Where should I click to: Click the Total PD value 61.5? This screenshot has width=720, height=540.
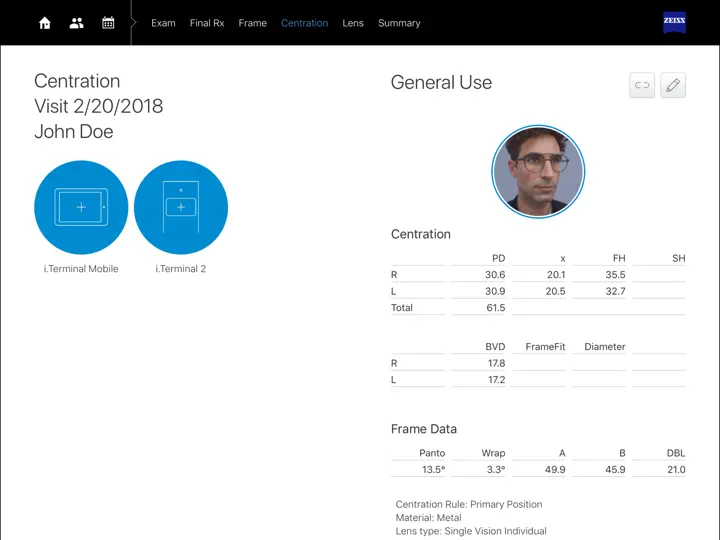click(x=495, y=308)
